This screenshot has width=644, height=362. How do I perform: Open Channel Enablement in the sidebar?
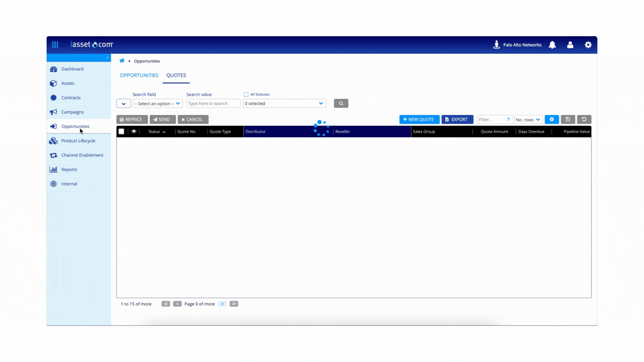pos(79,155)
